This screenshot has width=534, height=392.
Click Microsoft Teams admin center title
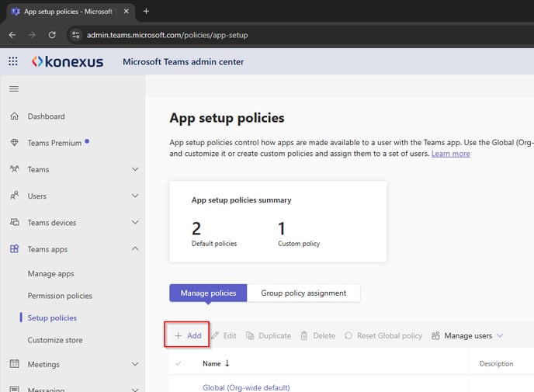click(x=183, y=61)
